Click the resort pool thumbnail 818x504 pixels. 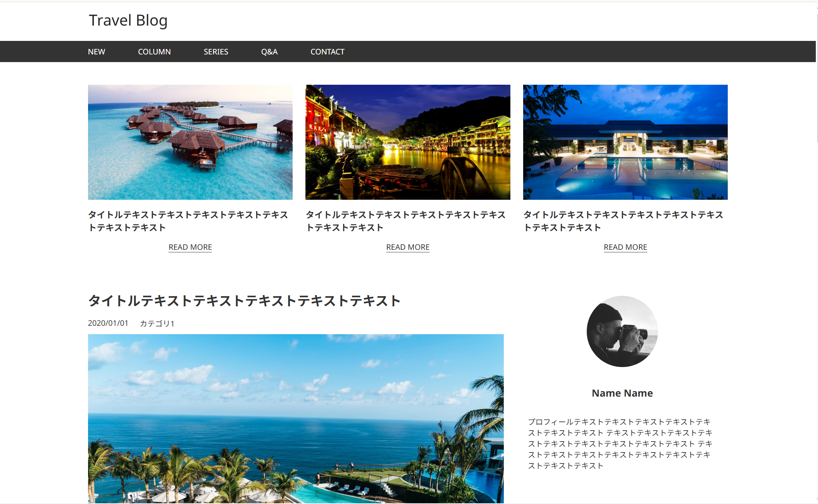tap(625, 142)
